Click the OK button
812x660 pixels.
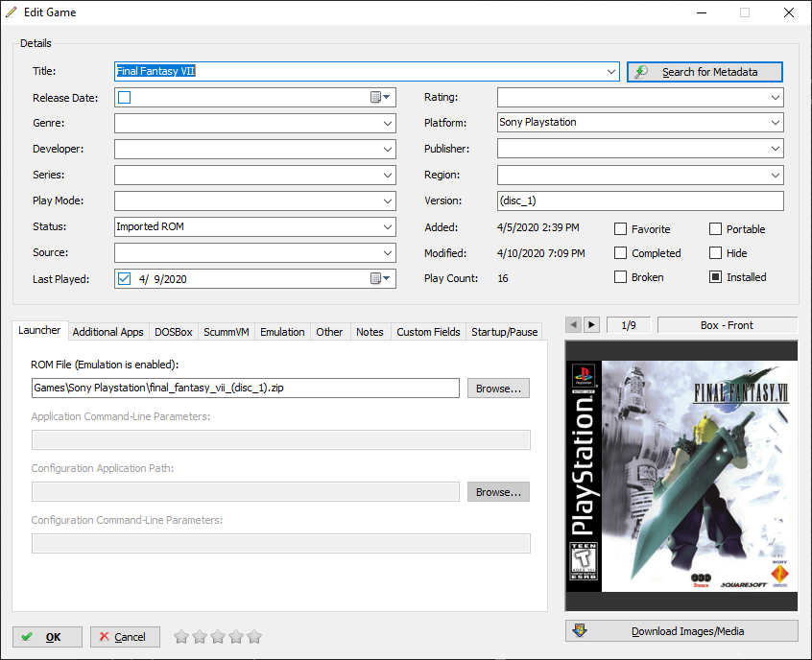(x=47, y=637)
